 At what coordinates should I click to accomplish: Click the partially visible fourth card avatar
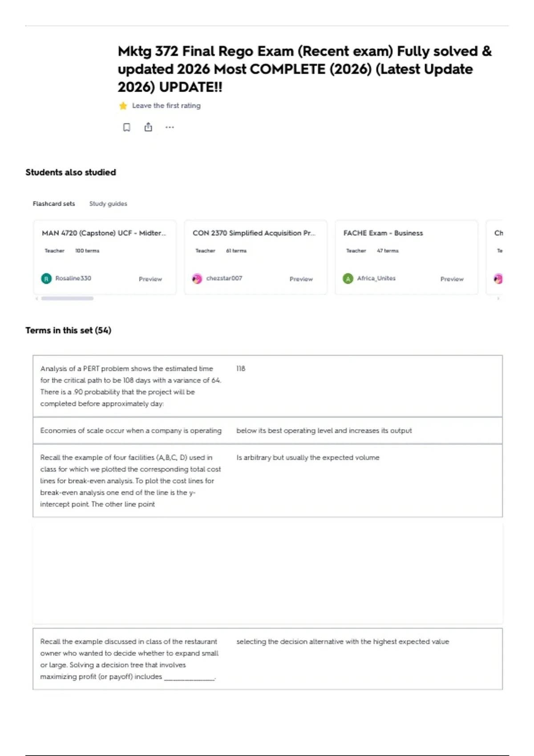tap(498, 279)
